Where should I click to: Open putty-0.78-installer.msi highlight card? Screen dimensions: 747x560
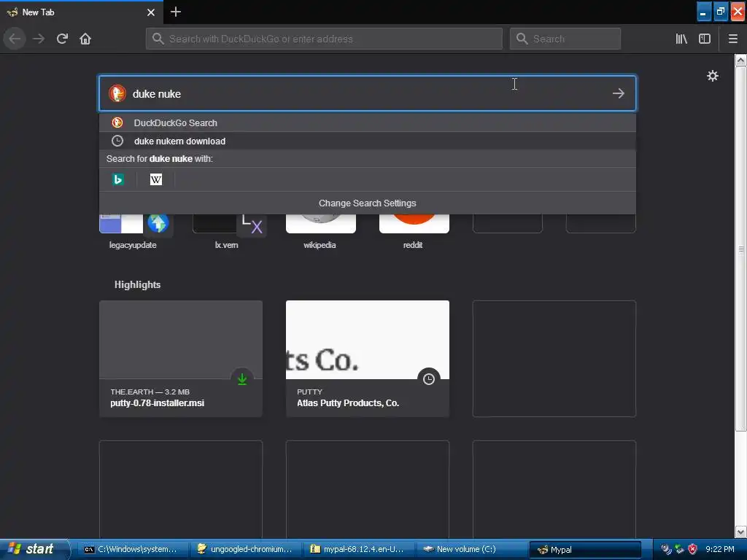[181, 359]
